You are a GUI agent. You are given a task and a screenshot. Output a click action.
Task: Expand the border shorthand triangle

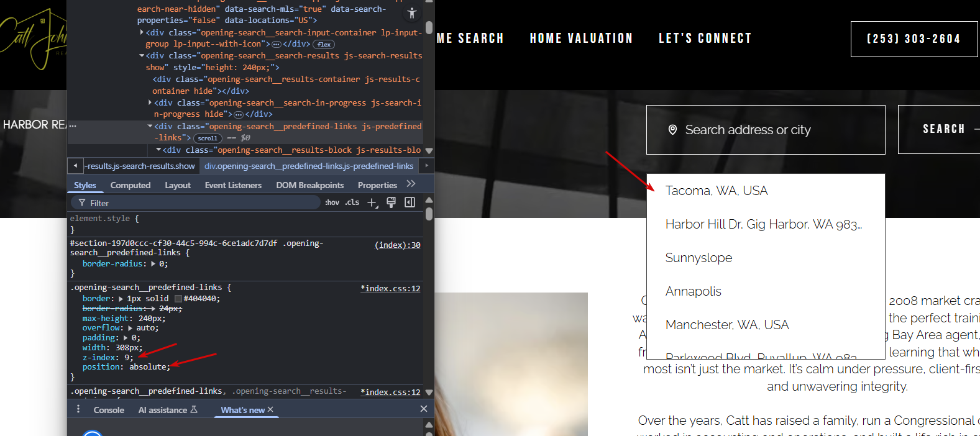[x=121, y=299]
